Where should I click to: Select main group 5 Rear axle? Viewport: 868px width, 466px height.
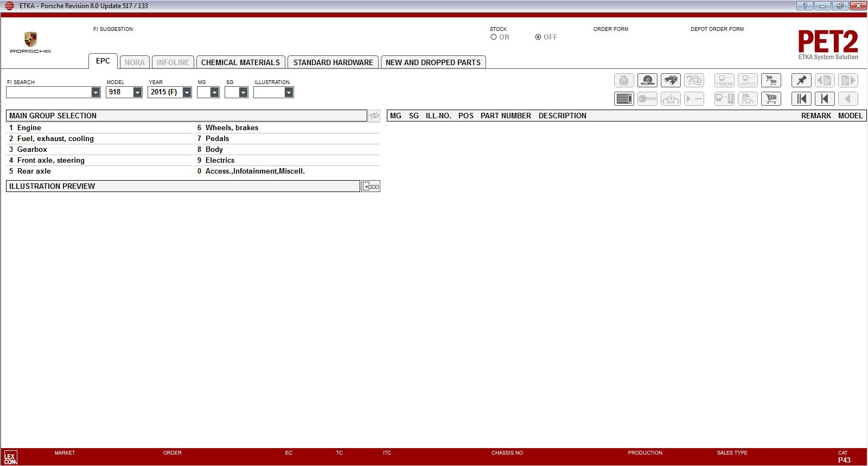(x=99, y=171)
